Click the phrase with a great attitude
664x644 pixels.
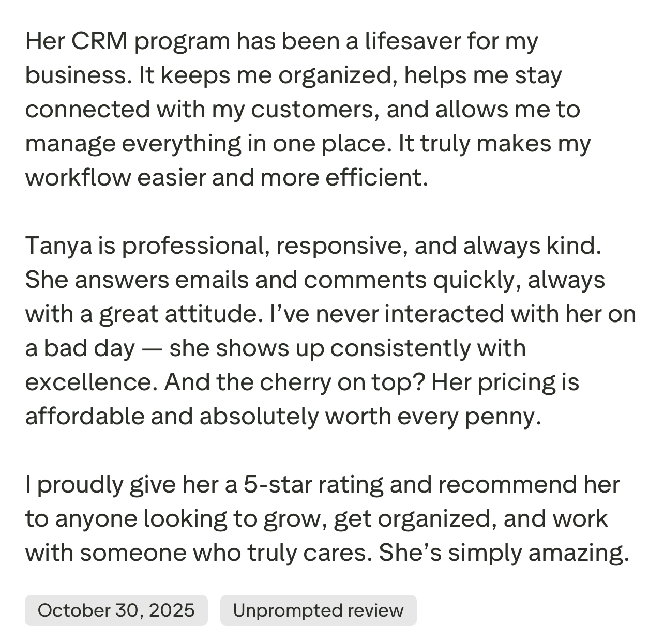pyautogui.click(x=141, y=314)
